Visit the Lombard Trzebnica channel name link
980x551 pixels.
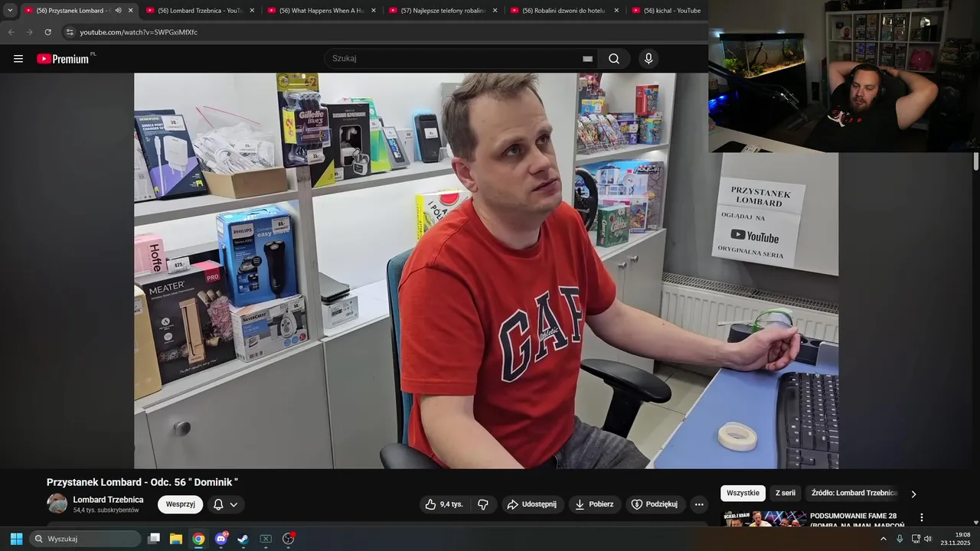108,500
